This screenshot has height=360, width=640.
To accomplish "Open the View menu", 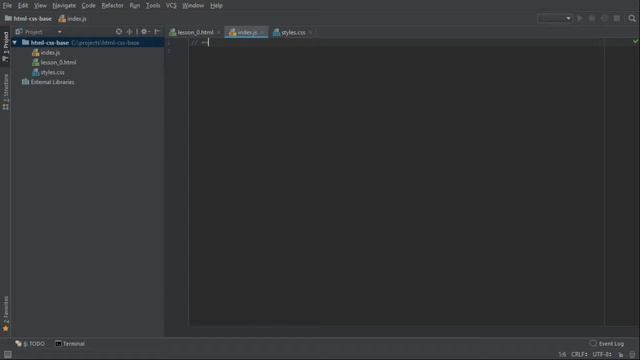I will coord(40,6).
